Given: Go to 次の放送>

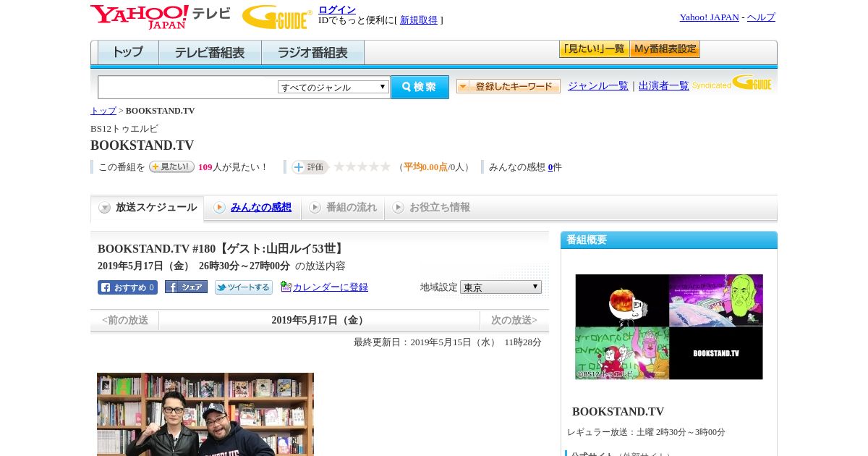Looking at the screenshot, I should [514, 320].
